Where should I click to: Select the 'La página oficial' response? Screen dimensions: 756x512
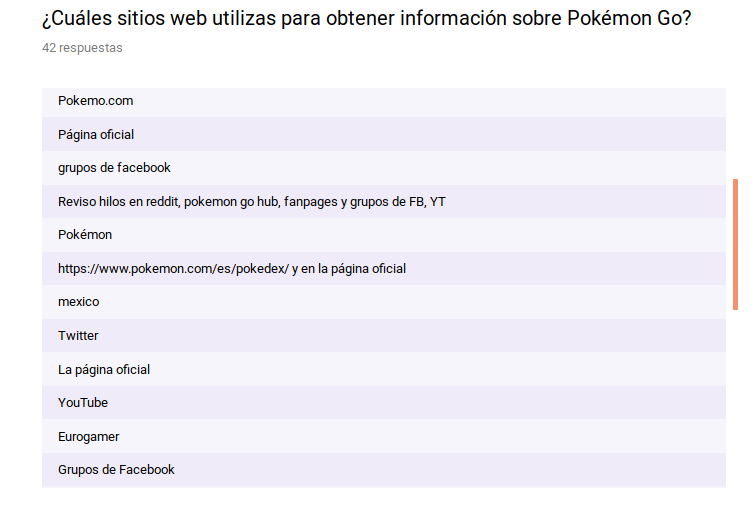click(384, 369)
